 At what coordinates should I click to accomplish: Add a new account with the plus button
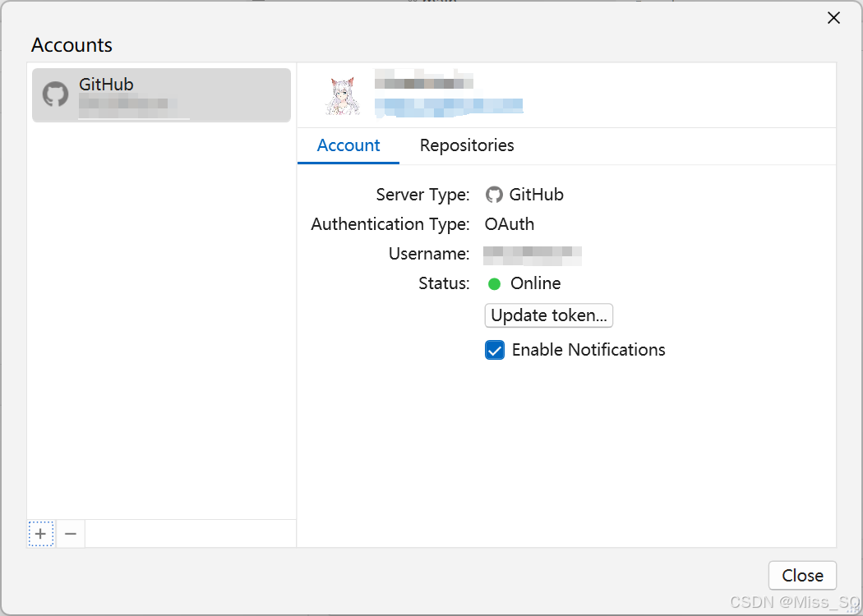41,534
